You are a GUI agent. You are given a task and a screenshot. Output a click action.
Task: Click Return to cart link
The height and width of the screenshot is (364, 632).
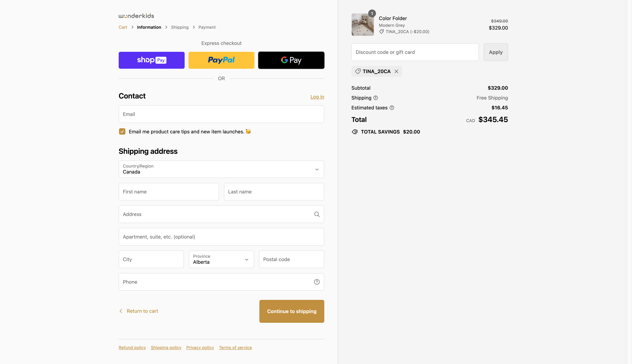(x=142, y=311)
